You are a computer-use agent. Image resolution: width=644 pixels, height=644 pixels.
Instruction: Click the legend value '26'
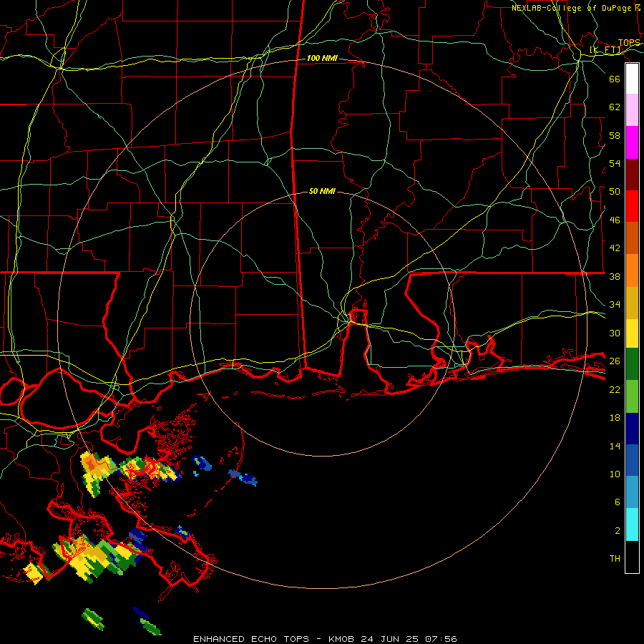(x=615, y=361)
